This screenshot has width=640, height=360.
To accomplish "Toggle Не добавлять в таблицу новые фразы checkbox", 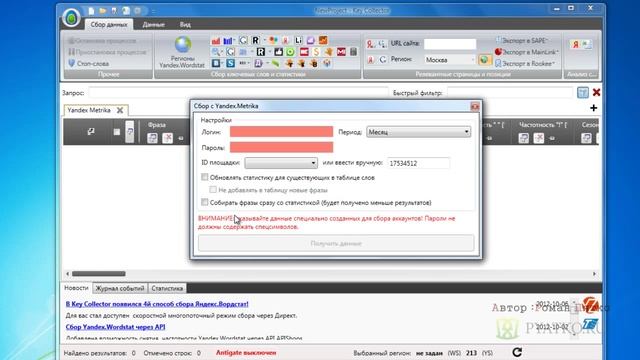I will tap(213, 190).
